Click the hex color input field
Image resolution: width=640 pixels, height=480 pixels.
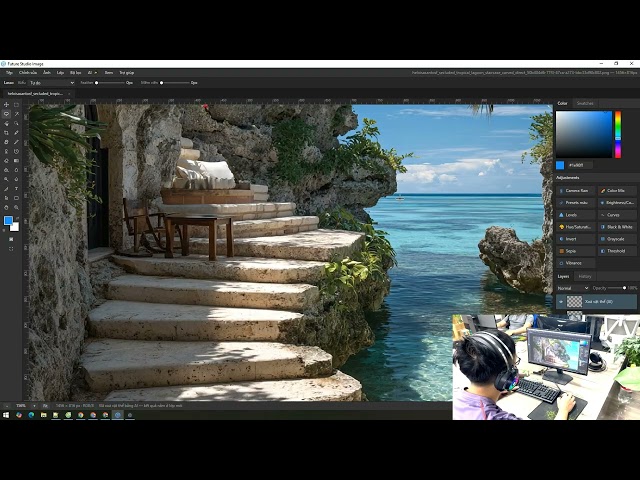pos(579,165)
